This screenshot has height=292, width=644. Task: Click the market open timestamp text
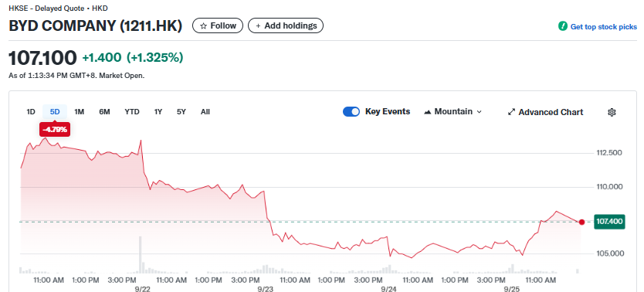pos(76,76)
